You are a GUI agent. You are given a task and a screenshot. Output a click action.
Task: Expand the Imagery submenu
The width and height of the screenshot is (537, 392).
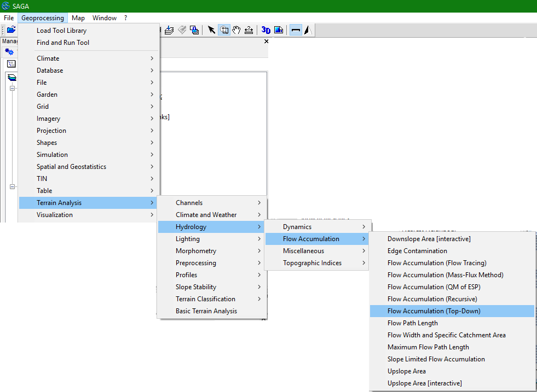pos(89,119)
